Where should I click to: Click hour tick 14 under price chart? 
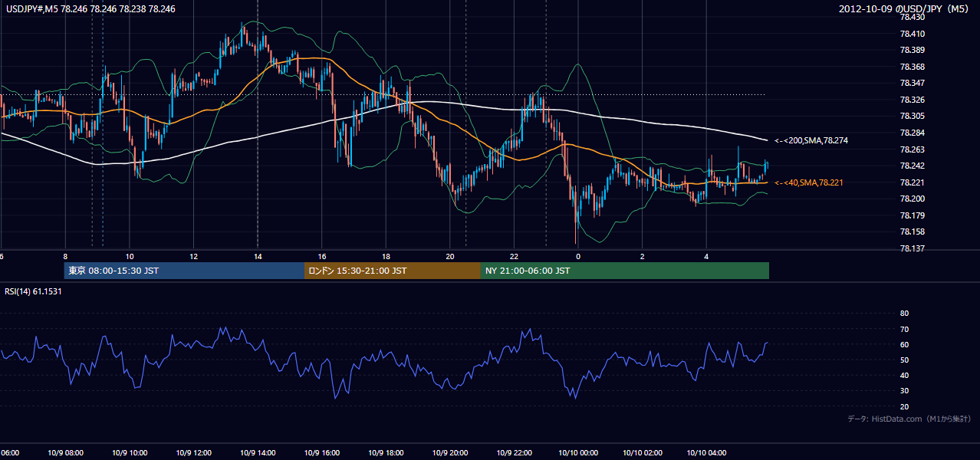258,257
